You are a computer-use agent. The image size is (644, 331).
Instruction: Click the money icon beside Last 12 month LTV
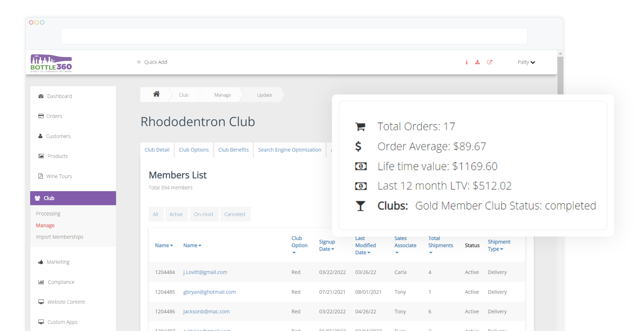click(361, 186)
